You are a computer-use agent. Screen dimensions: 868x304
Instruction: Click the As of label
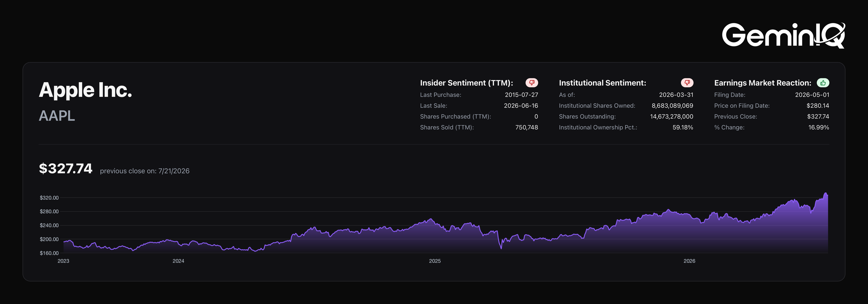(x=567, y=95)
